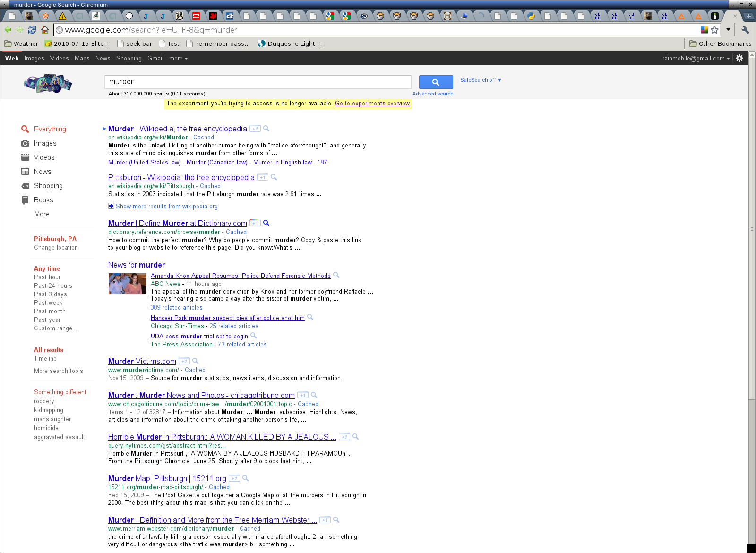Screen dimensions: 756x553
Task: Click the browser forward arrow
Action: pyautogui.click(x=20, y=30)
